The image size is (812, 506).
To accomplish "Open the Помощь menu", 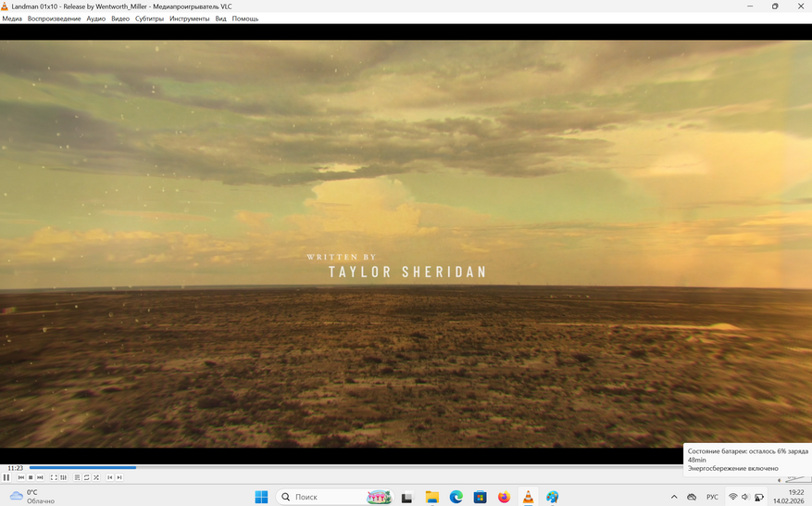I will 245,19.
